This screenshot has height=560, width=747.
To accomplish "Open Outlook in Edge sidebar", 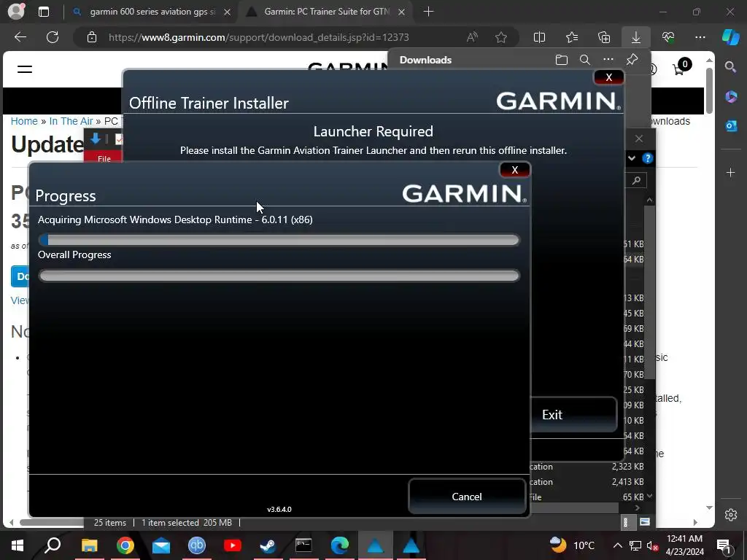I will pos(731,126).
